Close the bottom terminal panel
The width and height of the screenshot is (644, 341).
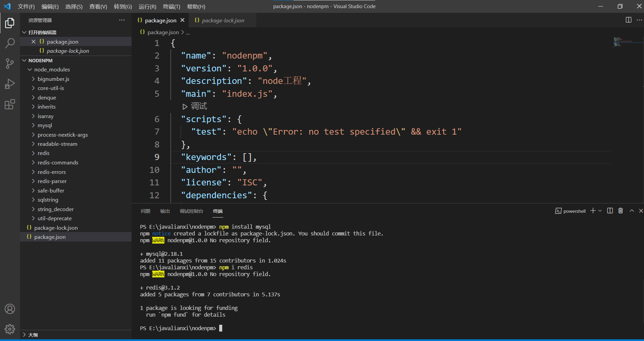(641, 211)
